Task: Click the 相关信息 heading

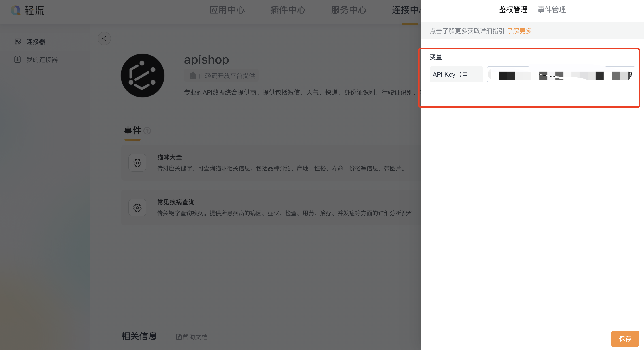Action: [139, 336]
